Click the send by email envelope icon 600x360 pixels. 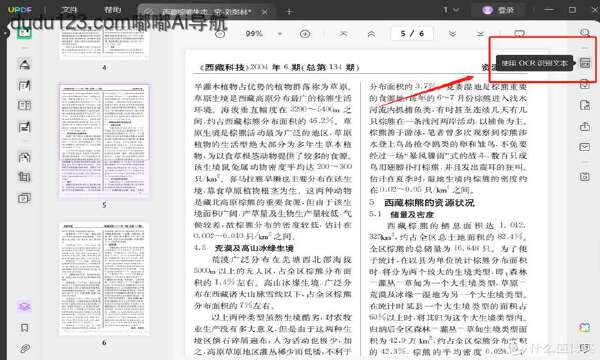pyautogui.click(x=585, y=147)
